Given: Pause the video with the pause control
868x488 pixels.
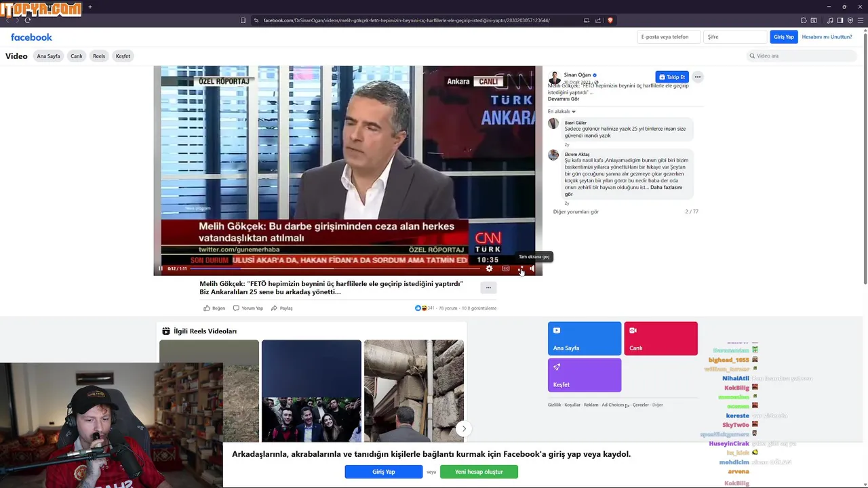Looking at the screenshot, I should (161, 268).
